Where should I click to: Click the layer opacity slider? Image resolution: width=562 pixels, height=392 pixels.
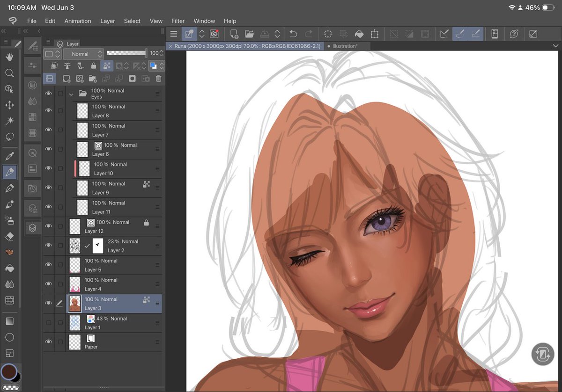(126, 53)
